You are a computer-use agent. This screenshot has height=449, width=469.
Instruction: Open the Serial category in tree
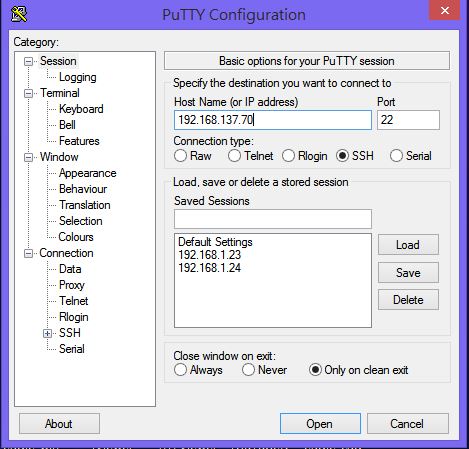72,349
